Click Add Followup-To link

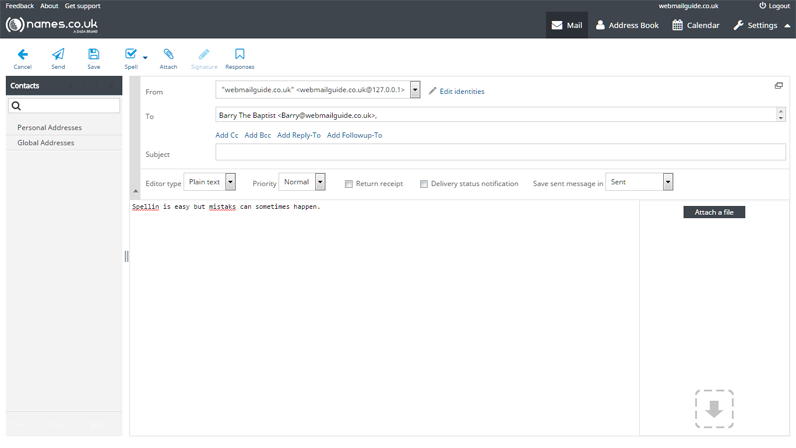click(x=354, y=135)
